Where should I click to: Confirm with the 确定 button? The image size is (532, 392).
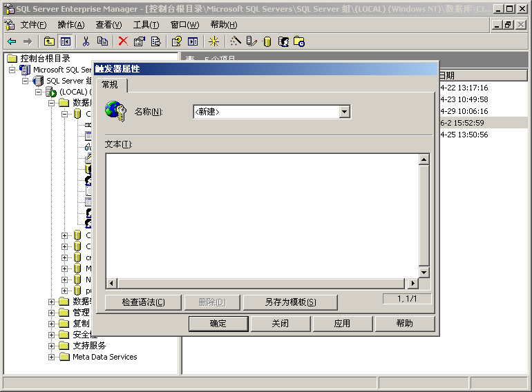click(218, 324)
